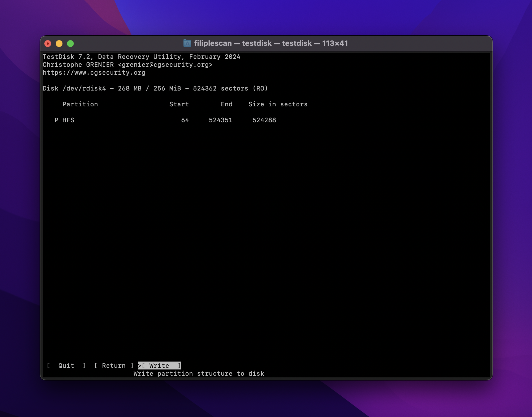Screen dimensions: 532x417
Task: Click the folder icon in the title bar
Action: (x=187, y=43)
